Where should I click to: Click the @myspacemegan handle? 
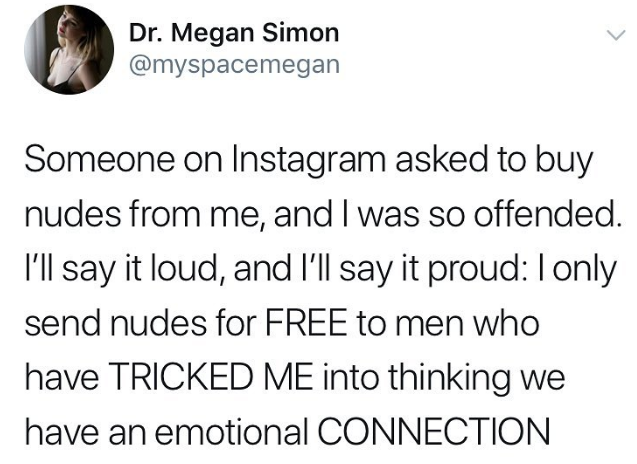pyautogui.click(x=235, y=65)
